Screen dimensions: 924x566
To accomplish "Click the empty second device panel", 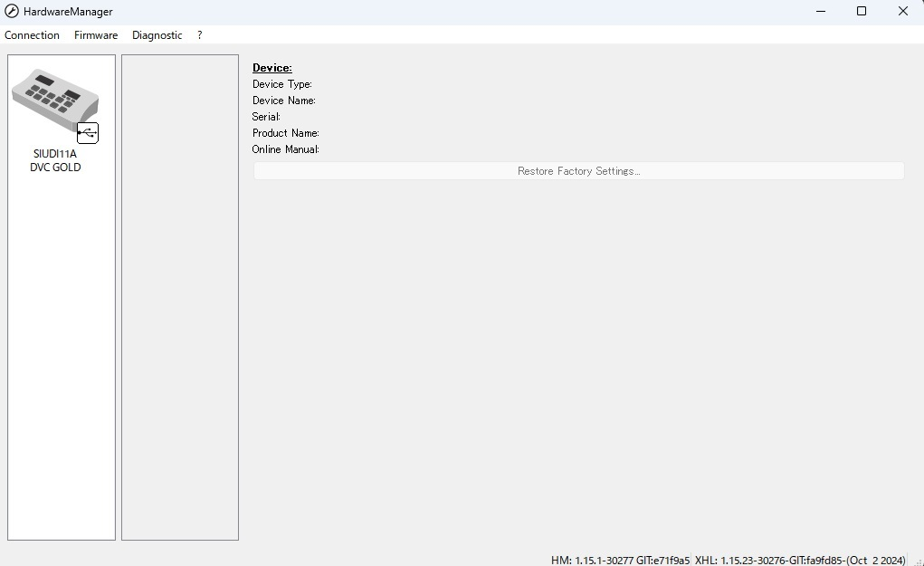I will pyautogui.click(x=180, y=297).
